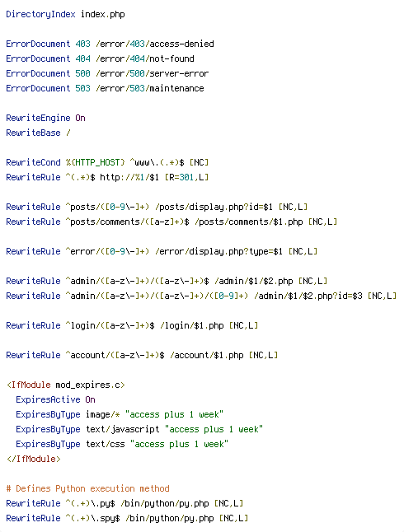404x532 pixels.
Task: Click the text/javascript expires type
Action: point(123,430)
